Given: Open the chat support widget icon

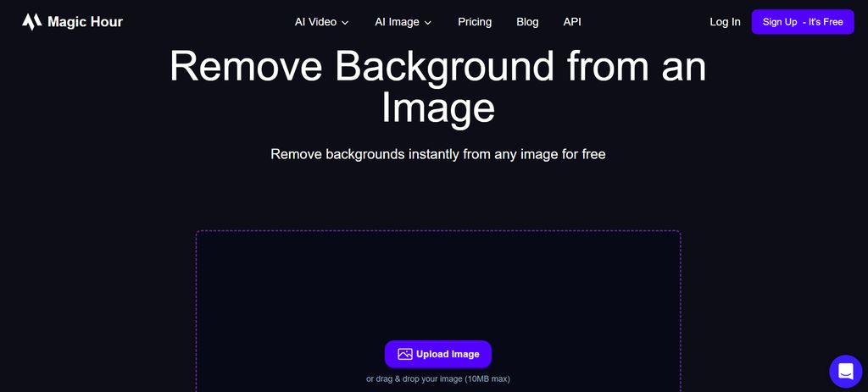Looking at the screenshot, I should pos(844,370).
